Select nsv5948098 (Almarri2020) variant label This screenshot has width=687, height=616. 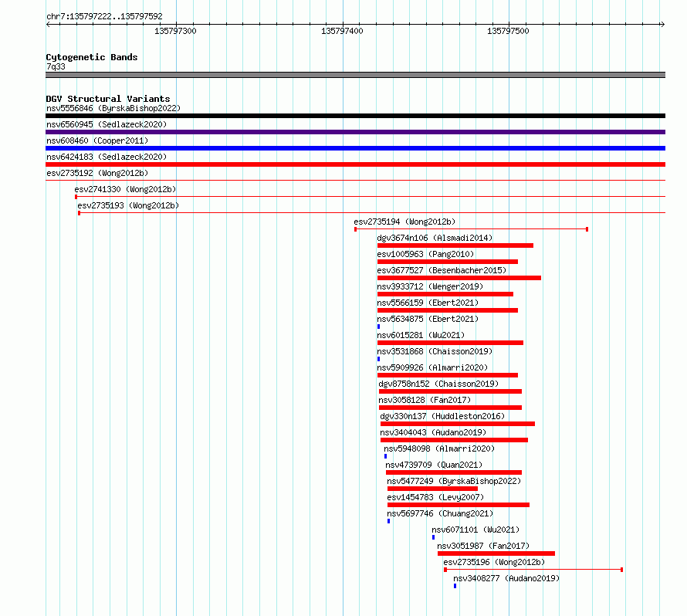pyautogui.click(x=439, y=448)
